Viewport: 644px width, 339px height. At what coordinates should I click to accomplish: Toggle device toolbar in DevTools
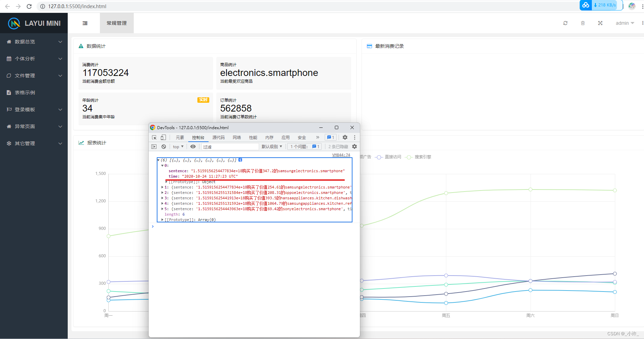point(163,137)
